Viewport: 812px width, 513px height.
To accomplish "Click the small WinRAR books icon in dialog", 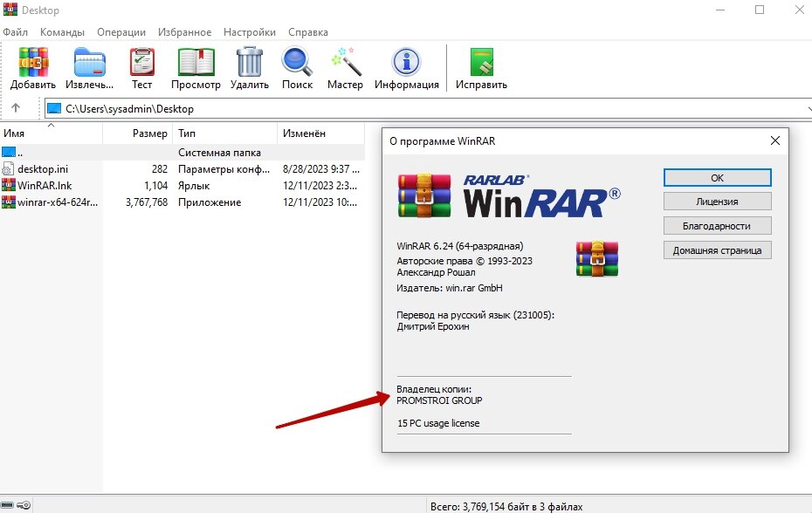I will click(x=597, y=258).
